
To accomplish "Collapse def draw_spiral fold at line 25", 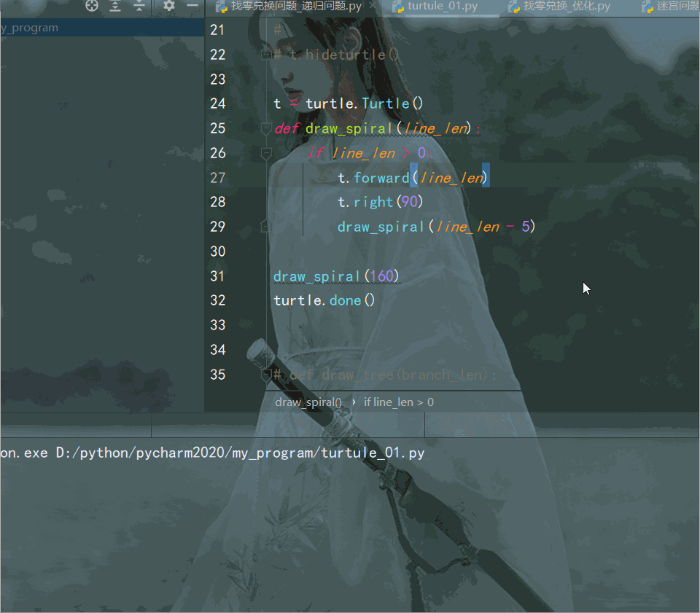I will [266, 128].
